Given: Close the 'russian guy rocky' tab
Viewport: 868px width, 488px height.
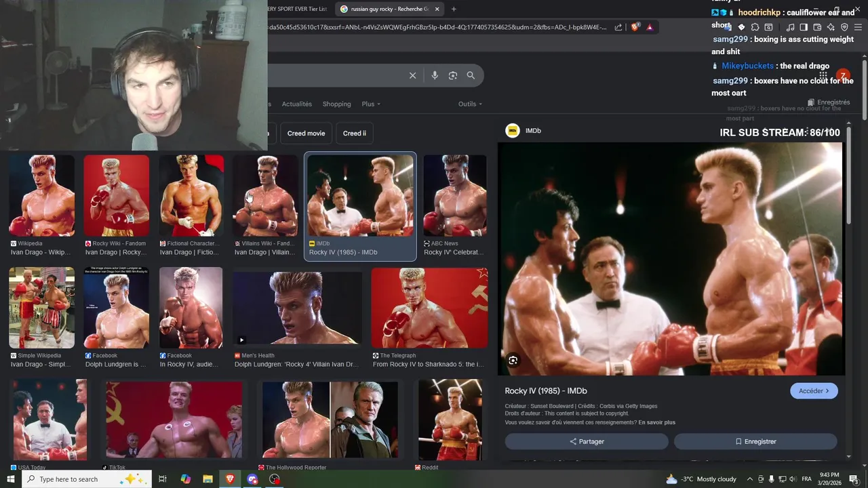Looking at the screenshot, I should 437,9.
